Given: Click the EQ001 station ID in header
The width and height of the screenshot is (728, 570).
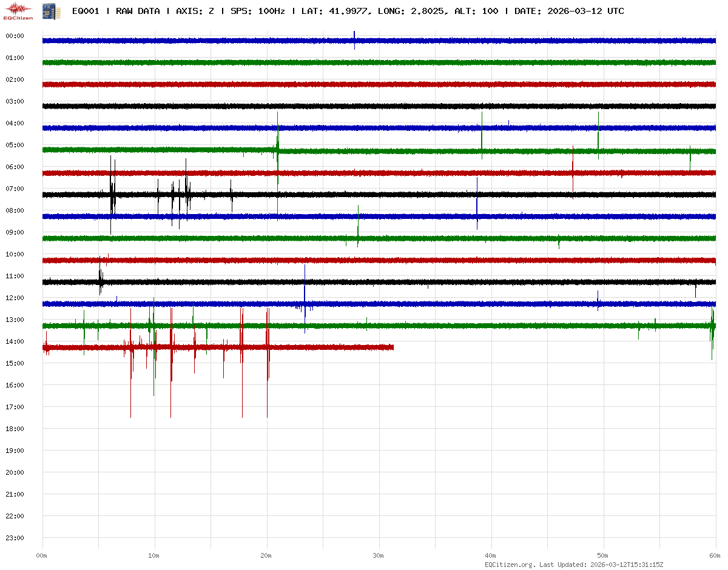Looking at the screenshot, I should [x=85, y=11].
